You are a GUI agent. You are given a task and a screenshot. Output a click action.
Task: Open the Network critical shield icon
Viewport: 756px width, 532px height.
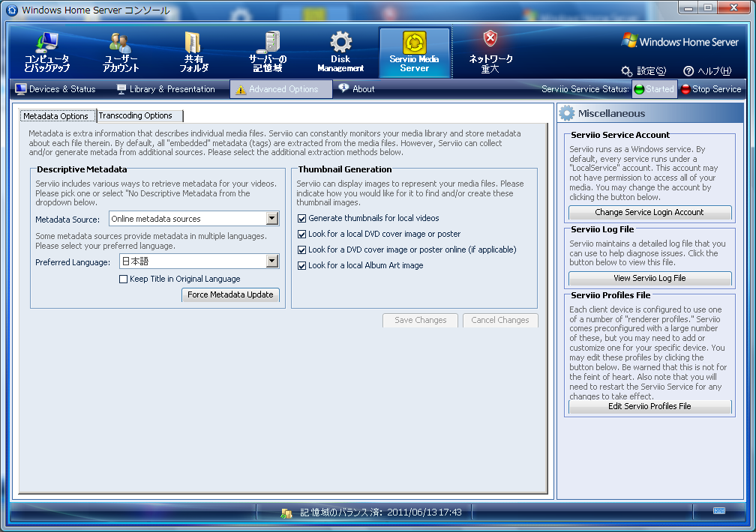(x=490, y=40)
